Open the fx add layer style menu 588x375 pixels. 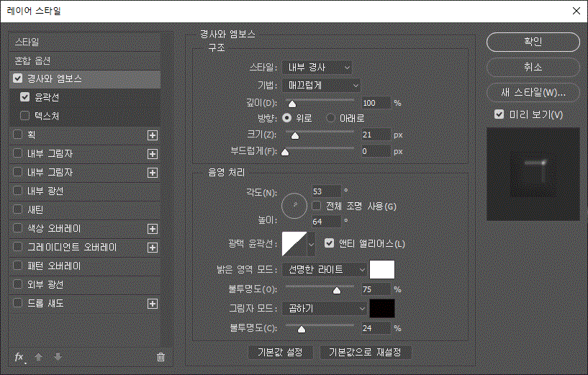pyautogui.click(x=20, y=357)
